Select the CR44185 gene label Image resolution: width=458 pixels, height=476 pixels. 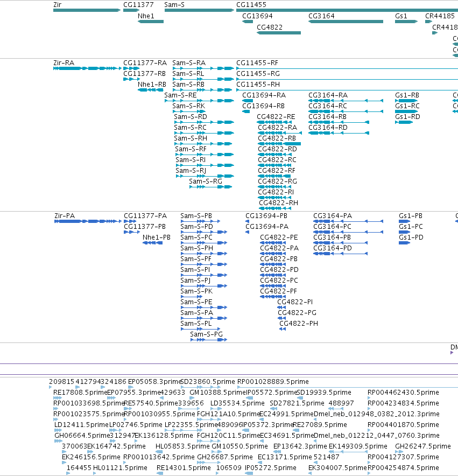coord(440,16)
